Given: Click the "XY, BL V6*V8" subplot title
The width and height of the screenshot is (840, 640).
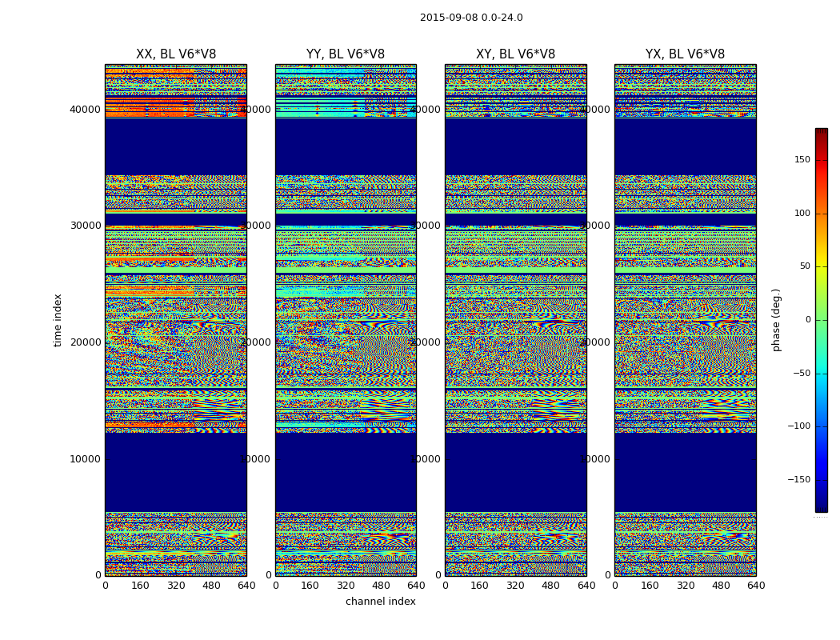Looking at the screenshot, I should click(x=515, y=54).
